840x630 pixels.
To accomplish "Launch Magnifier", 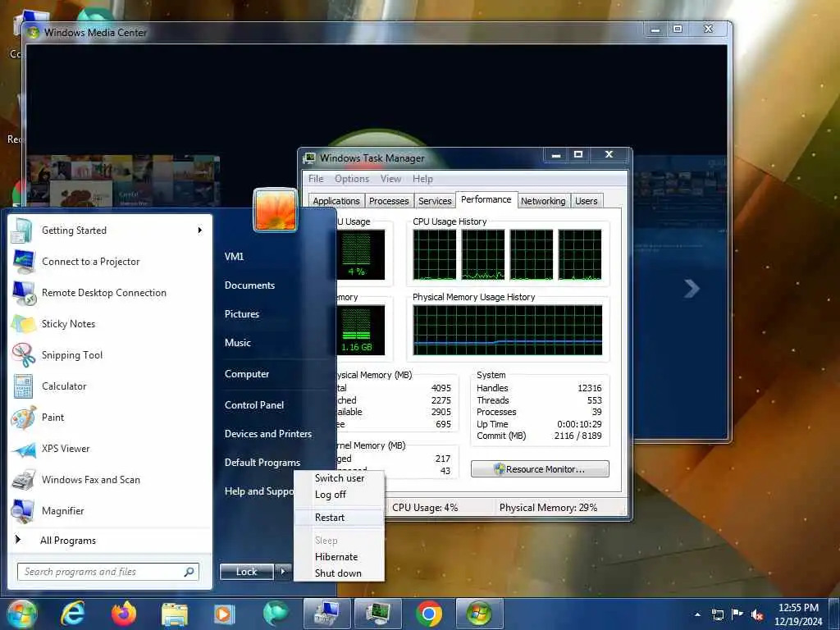I will click(x=109, y=510).
